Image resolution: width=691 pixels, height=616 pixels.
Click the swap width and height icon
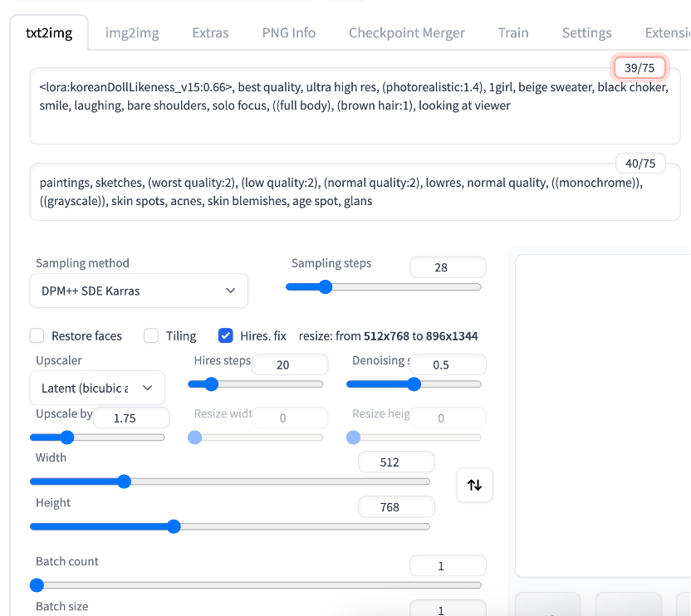474,485
